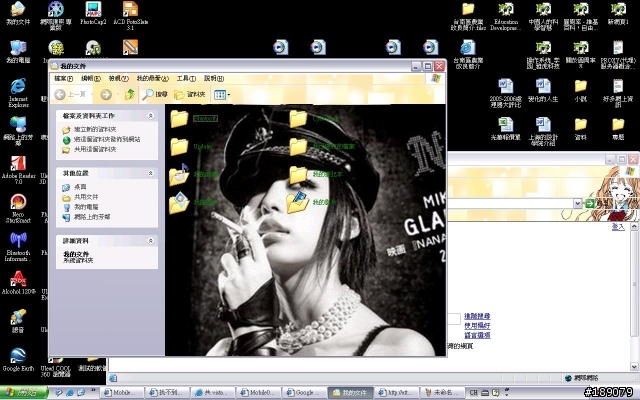
Task: Go up one folder level in Explorer
Action: (130, 95)
